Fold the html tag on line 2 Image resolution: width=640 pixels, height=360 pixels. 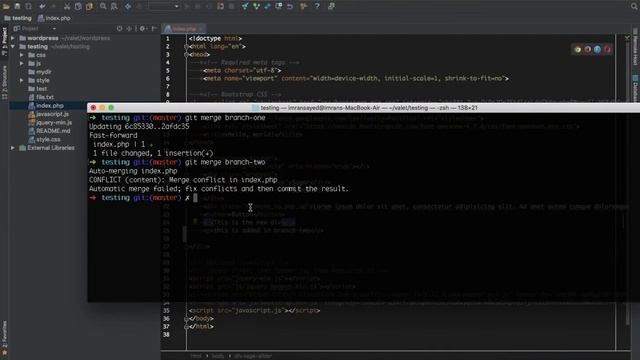(186, 47)
